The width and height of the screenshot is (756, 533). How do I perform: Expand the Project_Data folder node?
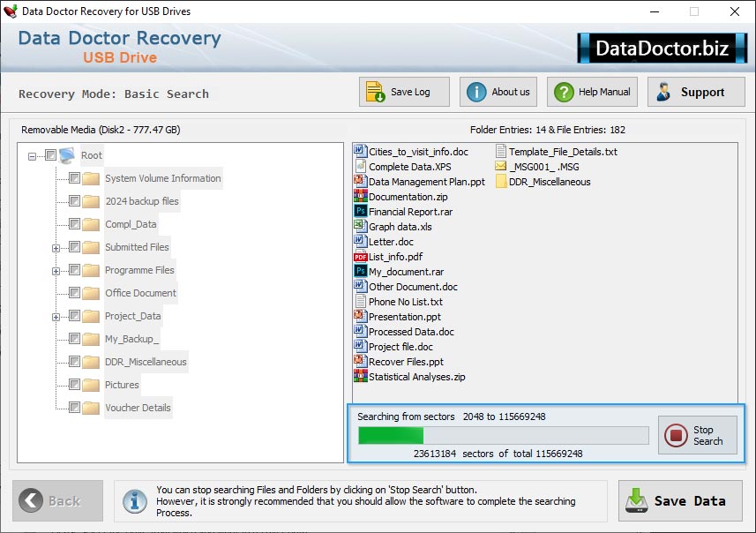56,317
